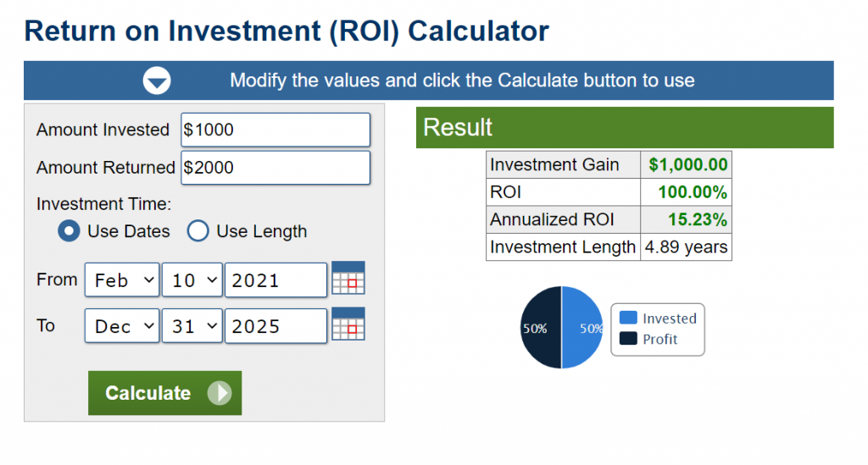
Task: Open the From month dropdown showing Feb
Action: coord(122,280)
